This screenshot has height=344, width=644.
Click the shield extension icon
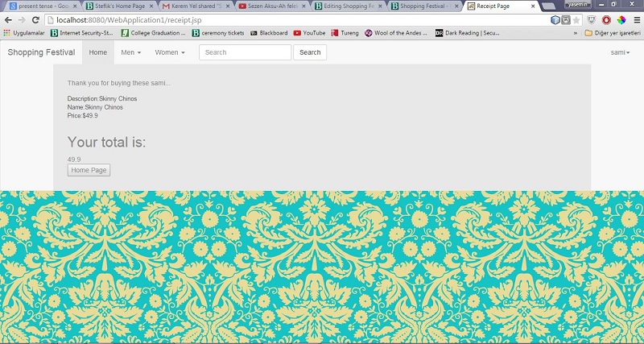click(592, 19)
